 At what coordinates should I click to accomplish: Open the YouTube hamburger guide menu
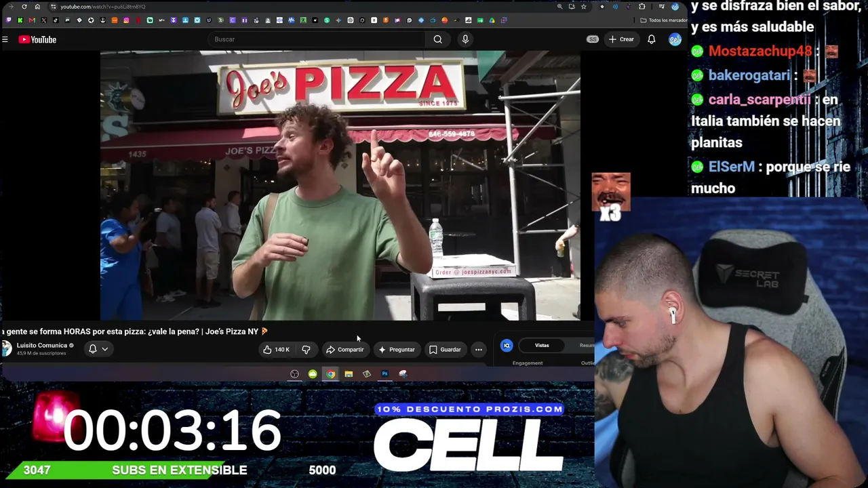(x=5, y=39)
